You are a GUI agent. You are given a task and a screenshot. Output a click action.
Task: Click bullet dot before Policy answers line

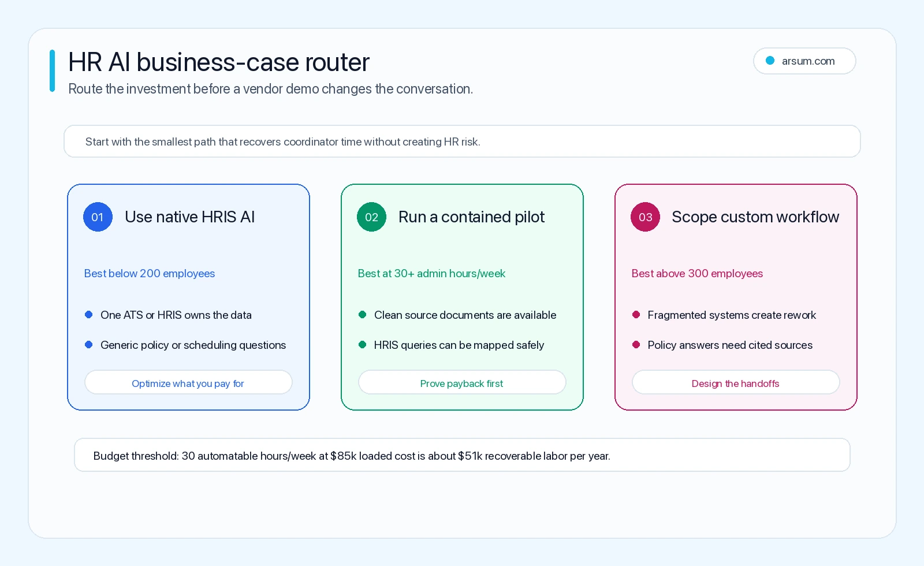636,345
